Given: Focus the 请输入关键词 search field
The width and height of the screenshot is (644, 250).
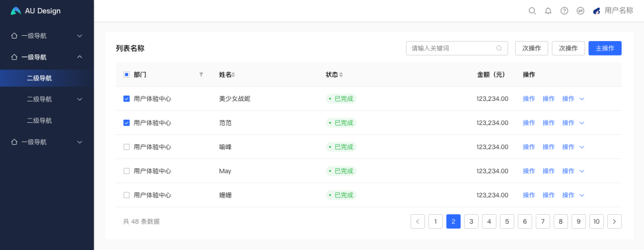Looking at the screenshot, I should 449,48.
